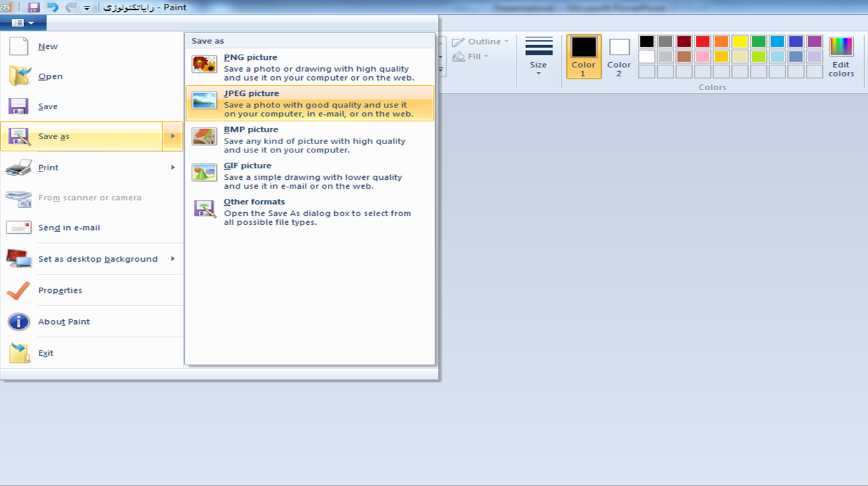Exit Paint from the file menu

coord(46,353)
